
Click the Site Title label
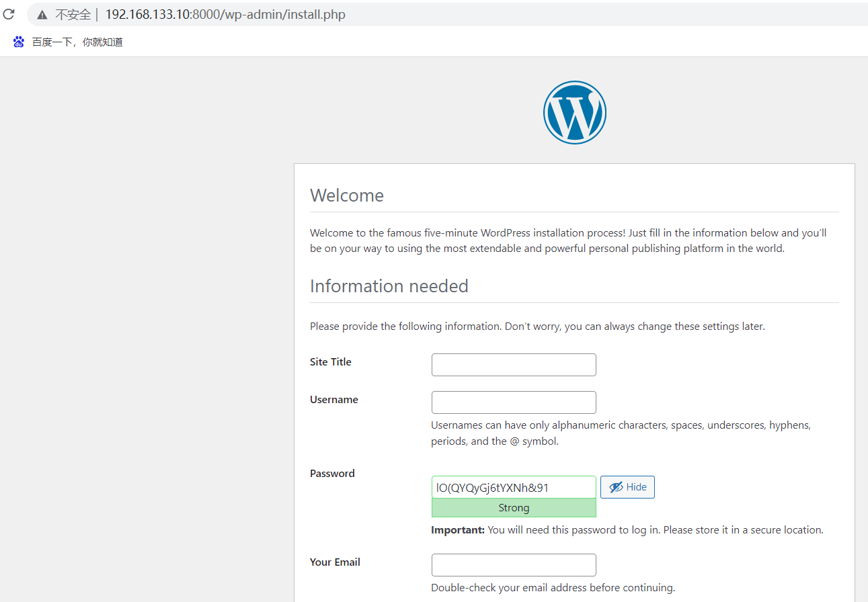point(331,361)
